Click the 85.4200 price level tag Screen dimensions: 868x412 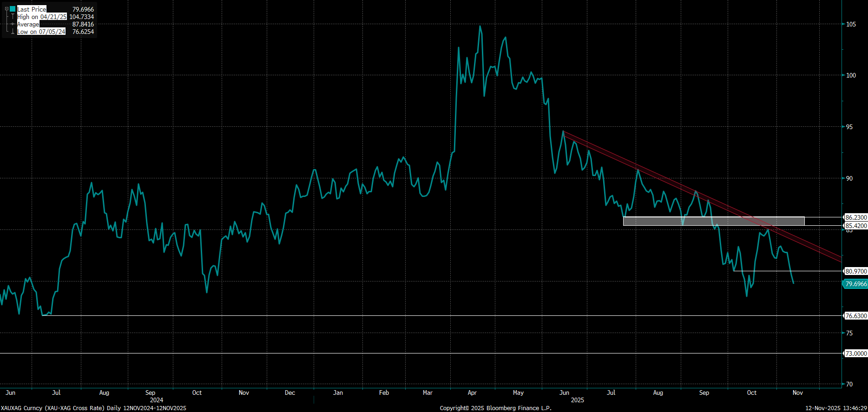855,226
